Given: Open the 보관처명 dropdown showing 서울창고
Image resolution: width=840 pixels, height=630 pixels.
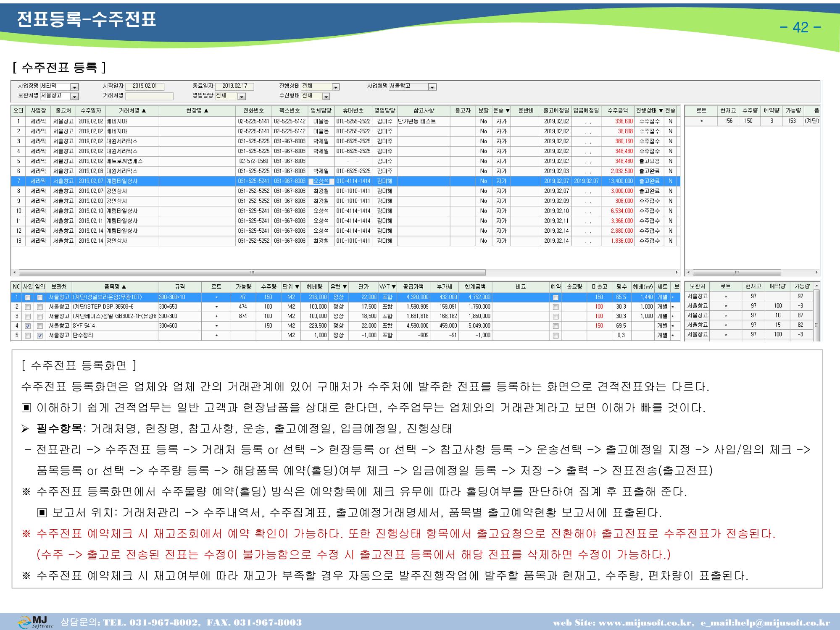Looking at the screenshot, I should pos(74,97).
